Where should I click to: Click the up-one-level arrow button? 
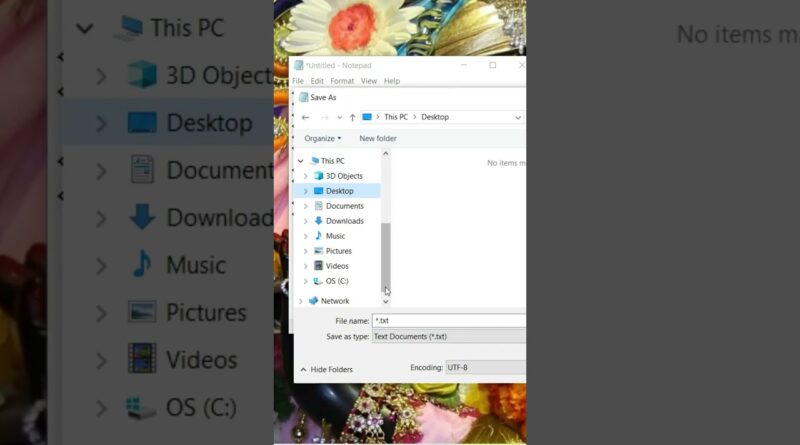click(x=352, y=117)
